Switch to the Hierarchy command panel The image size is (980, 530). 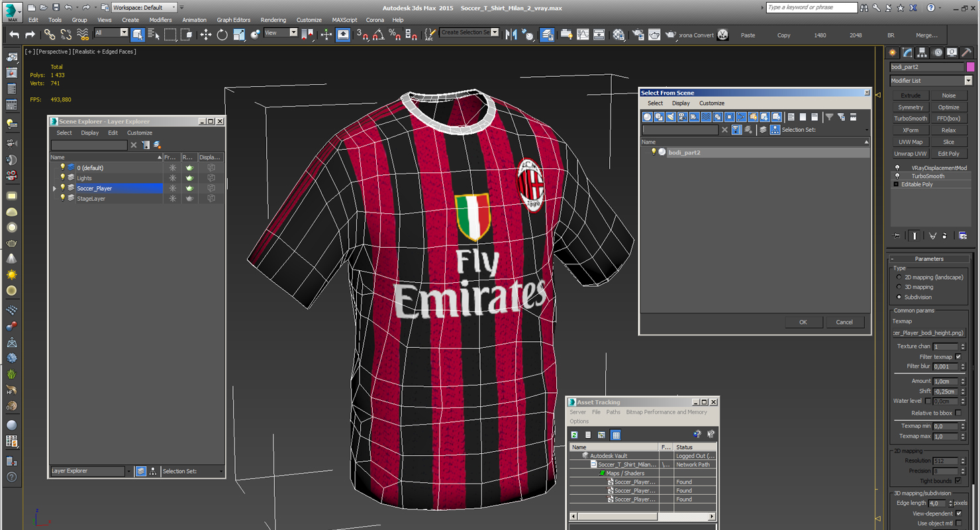click(922, 52)
